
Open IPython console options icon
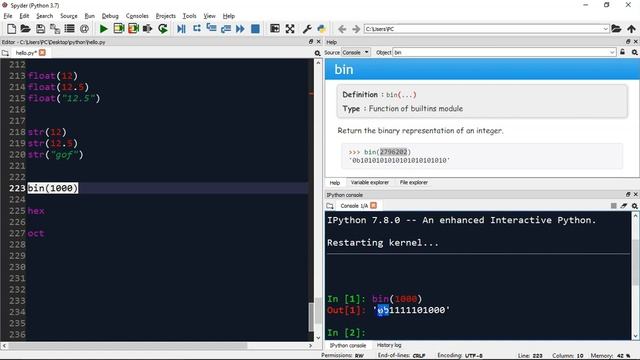point(635,206)
